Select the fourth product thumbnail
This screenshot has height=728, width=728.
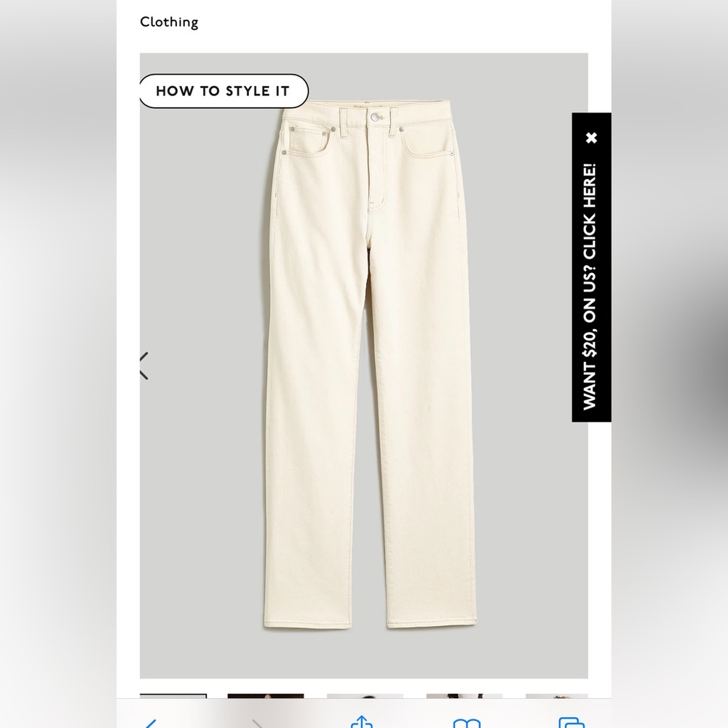(x=464, y=696)
